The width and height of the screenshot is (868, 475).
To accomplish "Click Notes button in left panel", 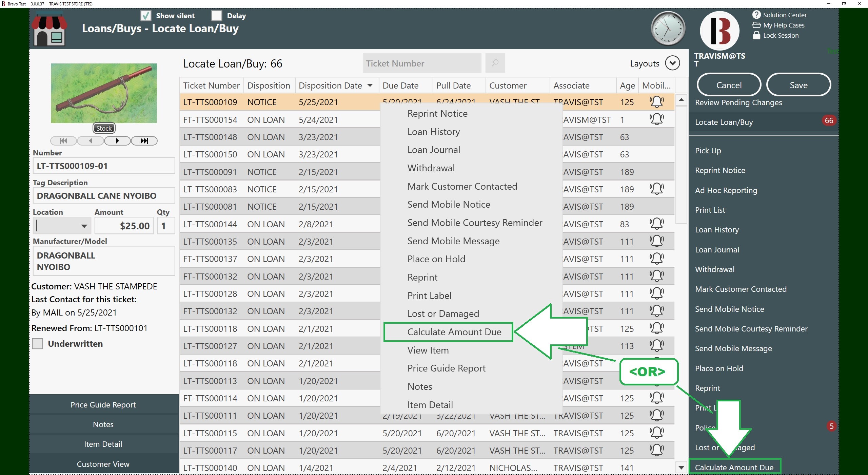I will point(103,424).
